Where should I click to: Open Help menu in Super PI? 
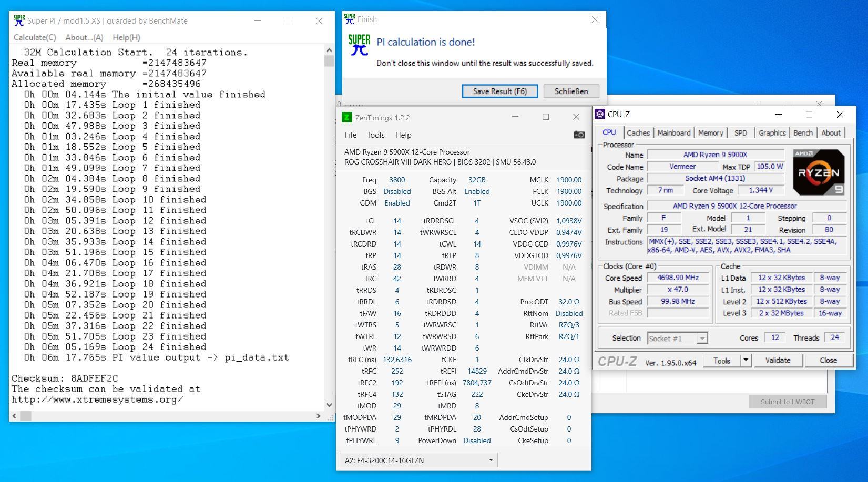point(126,37)
